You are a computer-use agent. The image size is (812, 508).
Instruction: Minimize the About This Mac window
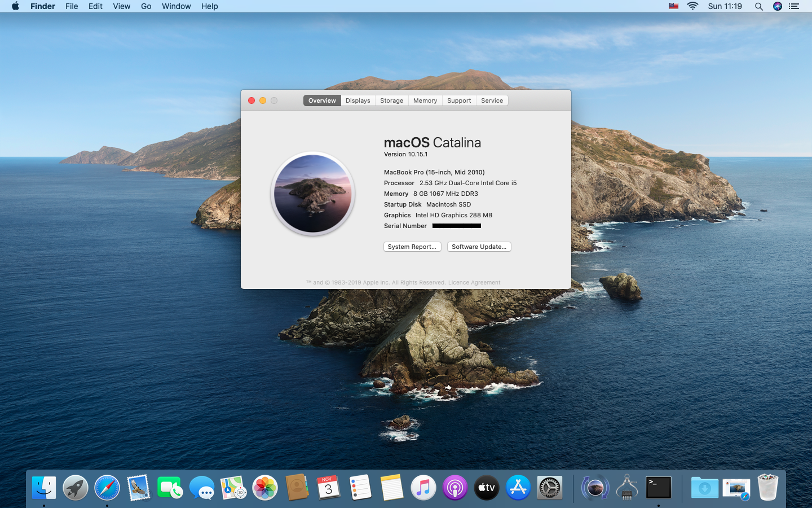tap(263, 100)
